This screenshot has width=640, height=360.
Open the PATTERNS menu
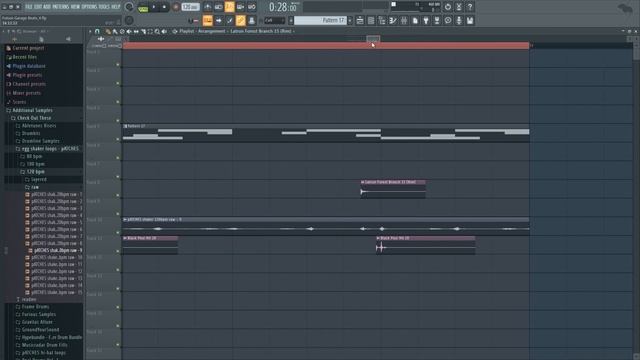coord(60,7)
